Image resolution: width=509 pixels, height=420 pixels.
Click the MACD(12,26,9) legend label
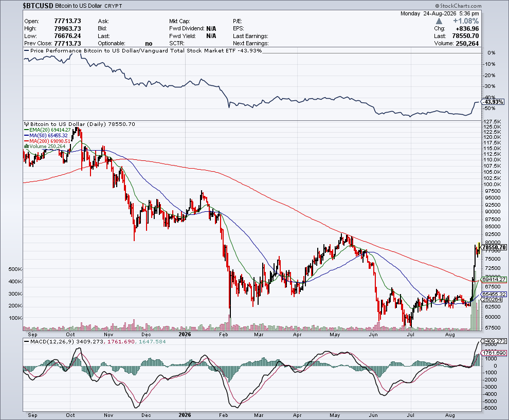click(x=52, y=341)
